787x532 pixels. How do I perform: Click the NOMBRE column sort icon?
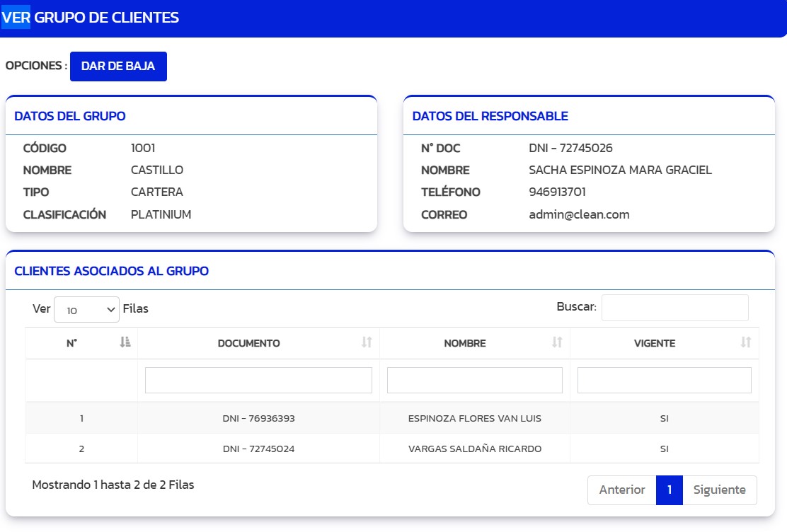(557, 342)
